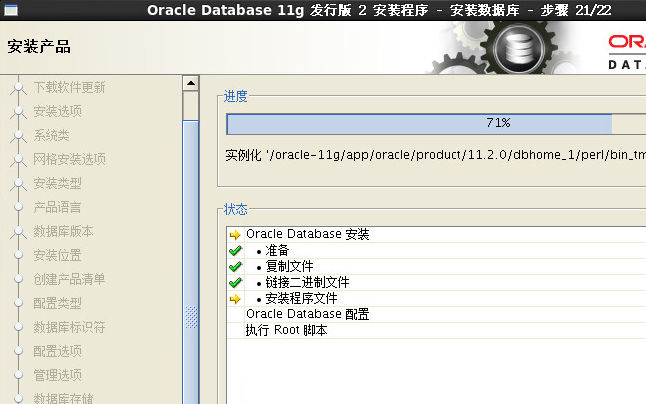Click the green check beside 复制文件
This screenshot has height=404, width=646.
pos(235,266)
